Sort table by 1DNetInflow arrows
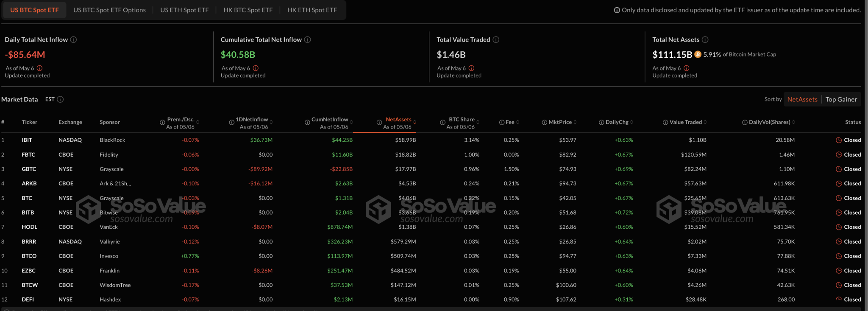The image size is (868, 311). tap(271, 122)
